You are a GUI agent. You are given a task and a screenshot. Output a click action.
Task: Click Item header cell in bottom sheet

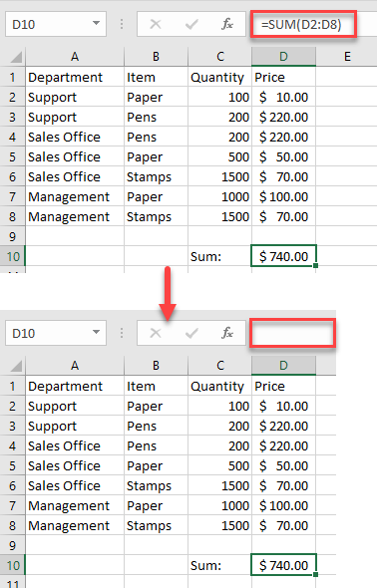(156, 386)
